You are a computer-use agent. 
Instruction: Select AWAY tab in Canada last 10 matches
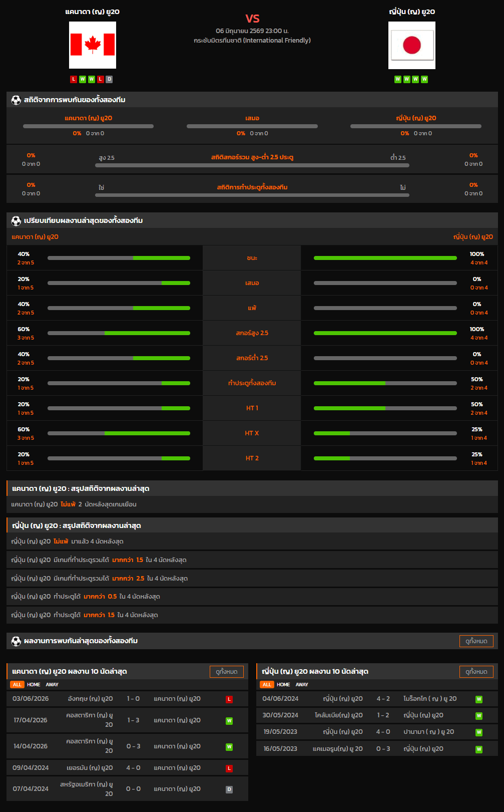point(52,684)
